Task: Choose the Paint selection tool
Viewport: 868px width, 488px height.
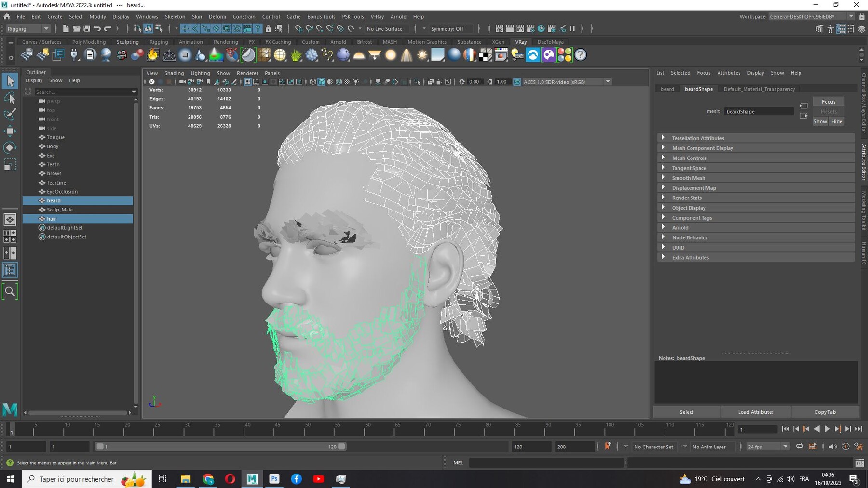Action: 10,114
